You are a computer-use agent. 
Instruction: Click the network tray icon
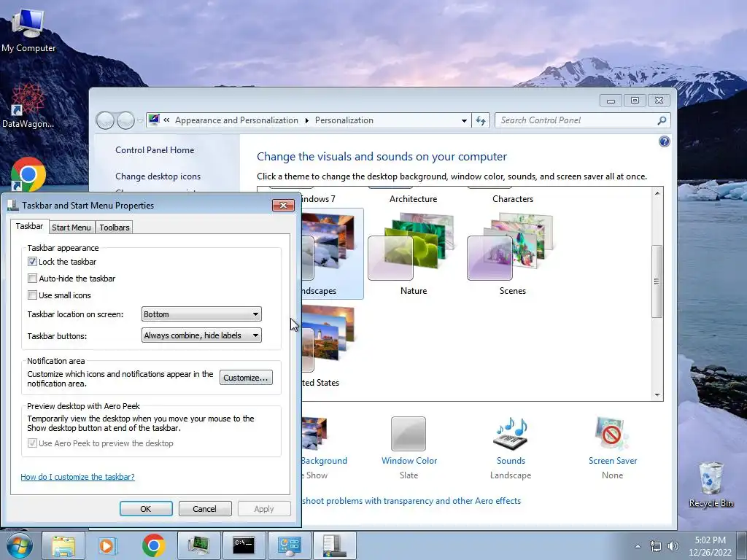pos(656,546)
